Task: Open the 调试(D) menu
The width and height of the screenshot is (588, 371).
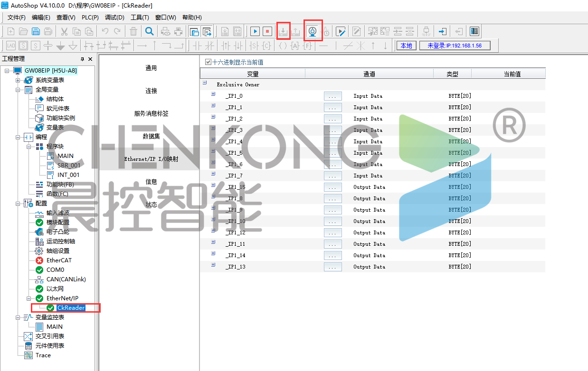Action: point(114,18)
